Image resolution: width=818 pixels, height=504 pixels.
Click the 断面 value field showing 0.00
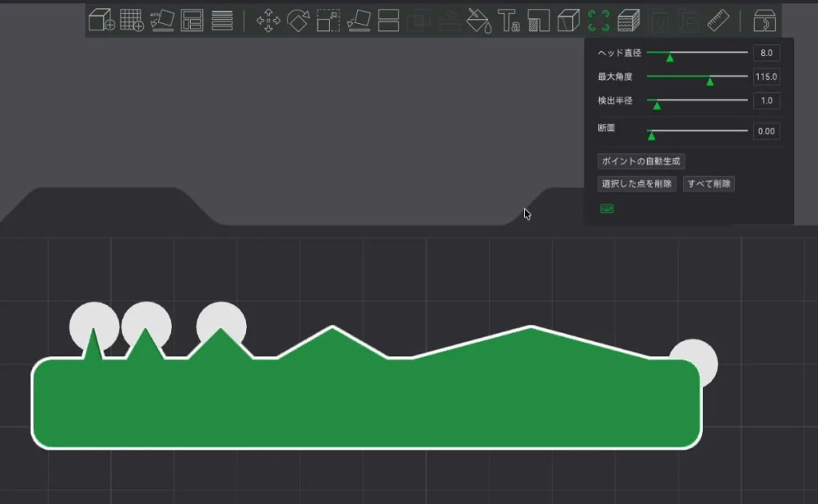[x=766, y=132]
